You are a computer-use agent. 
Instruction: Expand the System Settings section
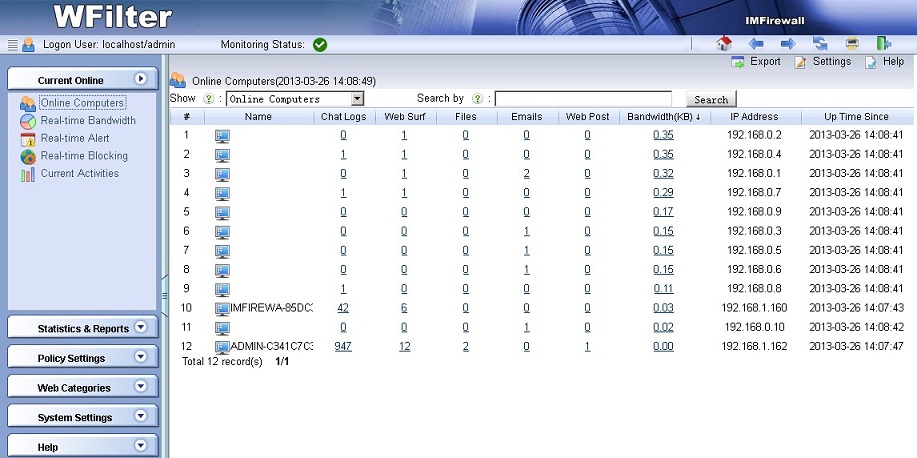(x=140, y=415)
